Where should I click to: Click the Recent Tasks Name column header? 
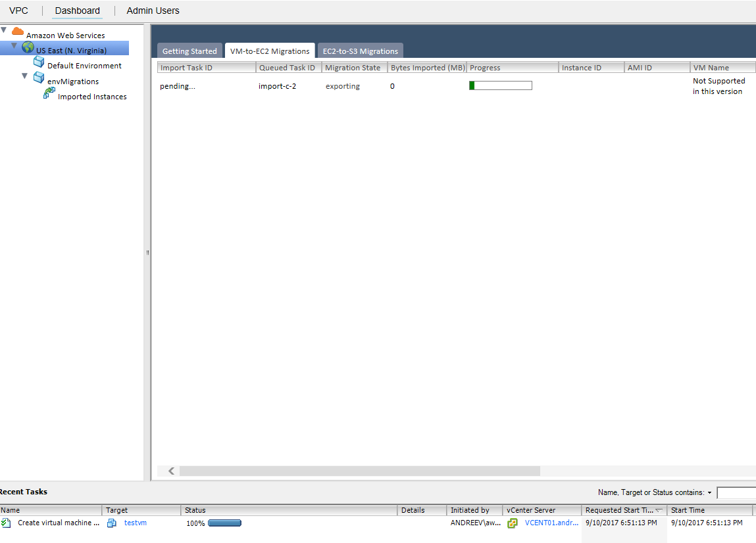click(51, 510)
